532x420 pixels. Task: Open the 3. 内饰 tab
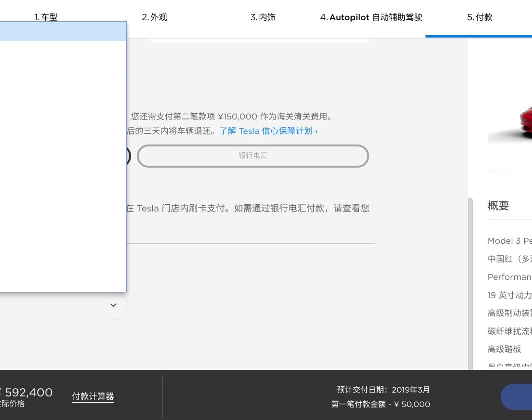(263, 17)
